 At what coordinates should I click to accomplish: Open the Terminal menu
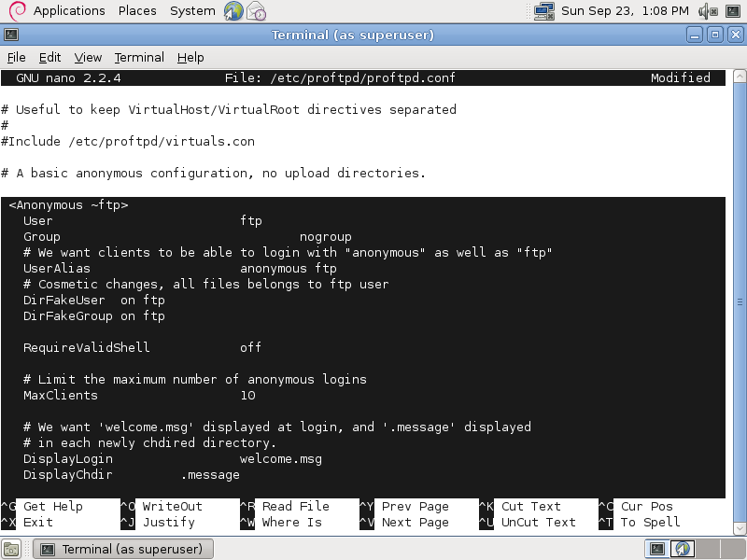click(x=139, y=58)
